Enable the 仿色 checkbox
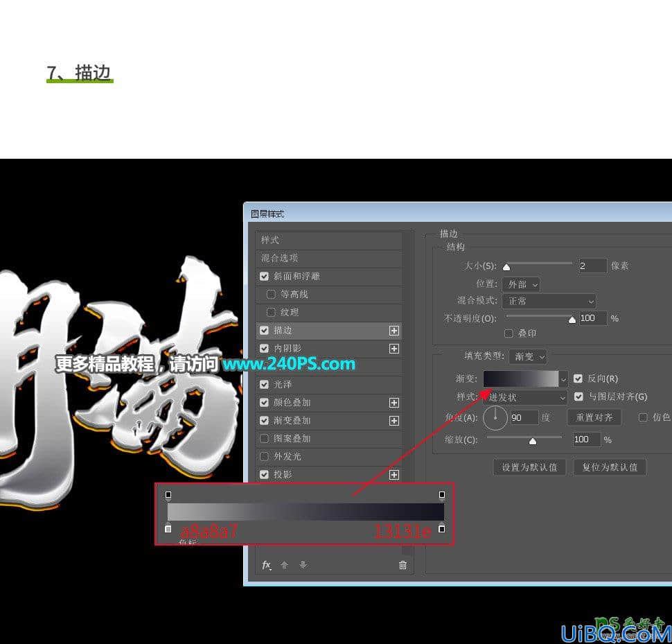The height and width of the screenshot is (644, 672). tap(643, 417)
